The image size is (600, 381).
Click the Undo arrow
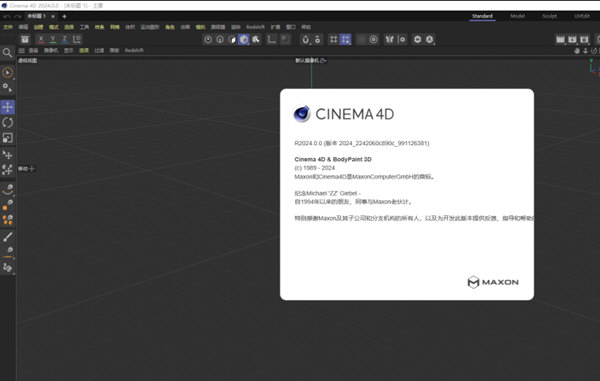pyautogui.click(x=7, y=16)
